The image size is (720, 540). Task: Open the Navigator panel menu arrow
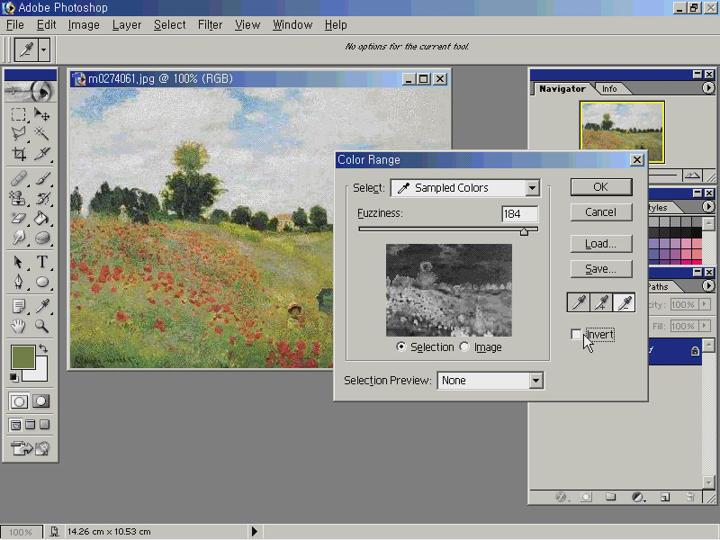click(708, 88)
